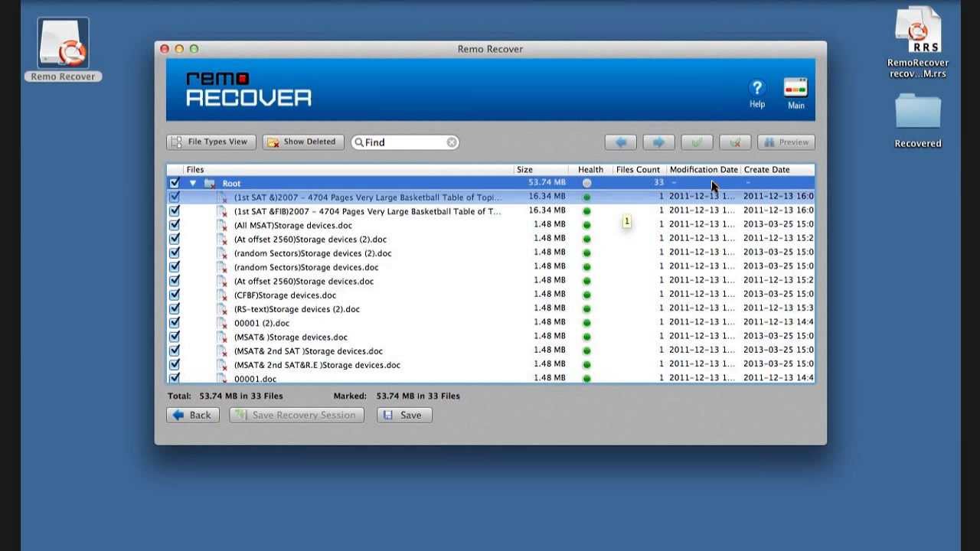Image resolution: width=980 pixels, height=551 pixels.
Task: Click the blue left arrow navigation button
Action: click(x=620, y=142)
